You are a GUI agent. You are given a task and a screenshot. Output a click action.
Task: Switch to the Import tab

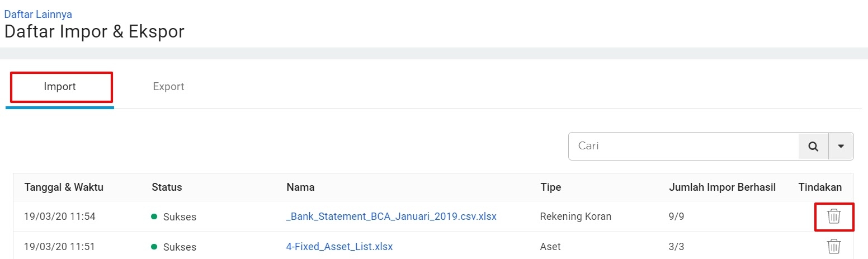tap(60, 87)
